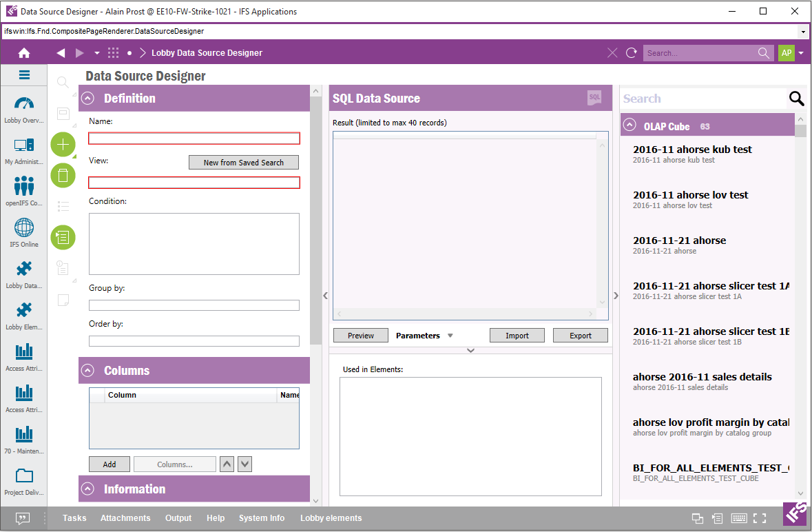Toggle the hamburger menu in sidebar
The height and width of the screenshot is (532, 812).
tap(24, 76)
